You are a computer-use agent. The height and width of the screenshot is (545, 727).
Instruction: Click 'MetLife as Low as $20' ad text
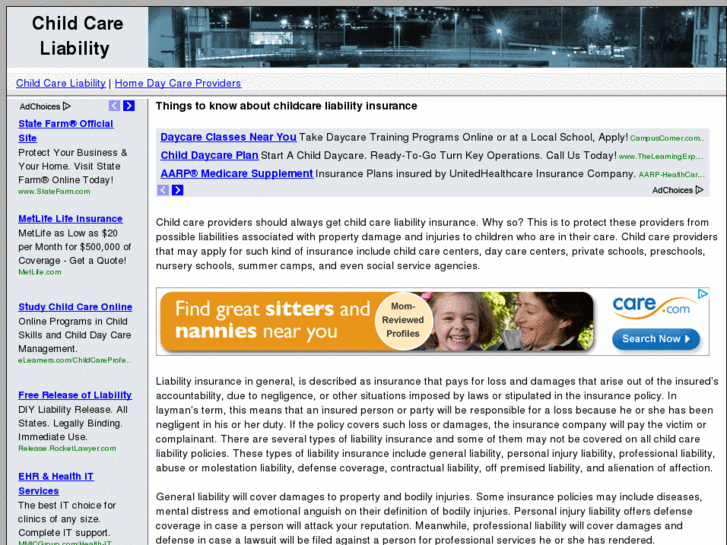pos(75,247)
